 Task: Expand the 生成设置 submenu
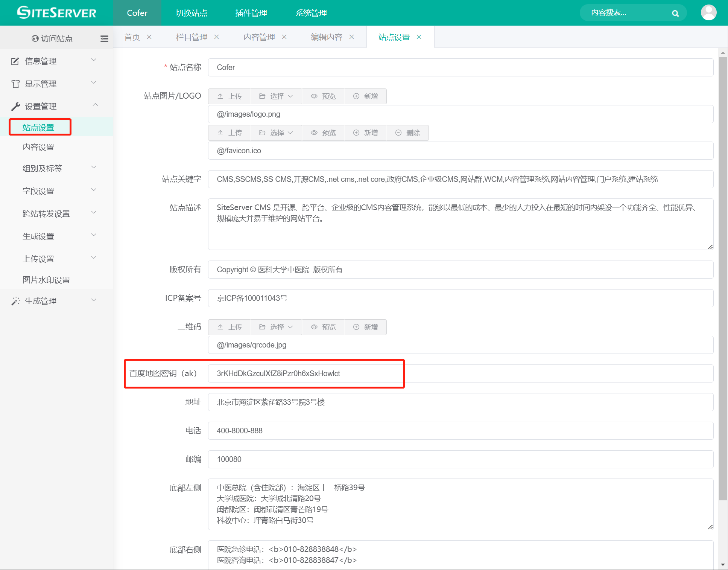tap(56, 236)
